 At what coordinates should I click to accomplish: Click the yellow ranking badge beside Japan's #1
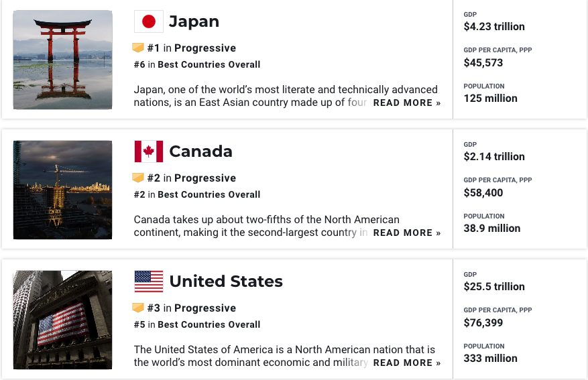(x=138, y=48)
